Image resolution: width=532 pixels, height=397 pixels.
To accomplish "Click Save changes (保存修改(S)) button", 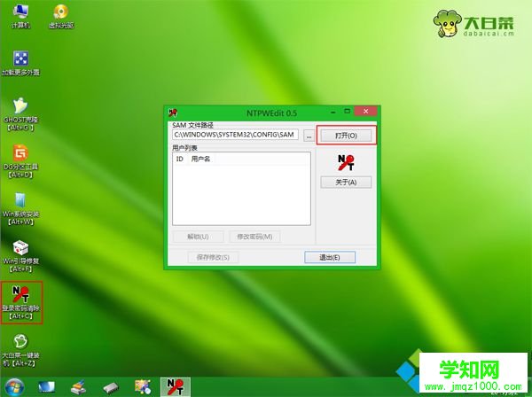I will point(213,257).
